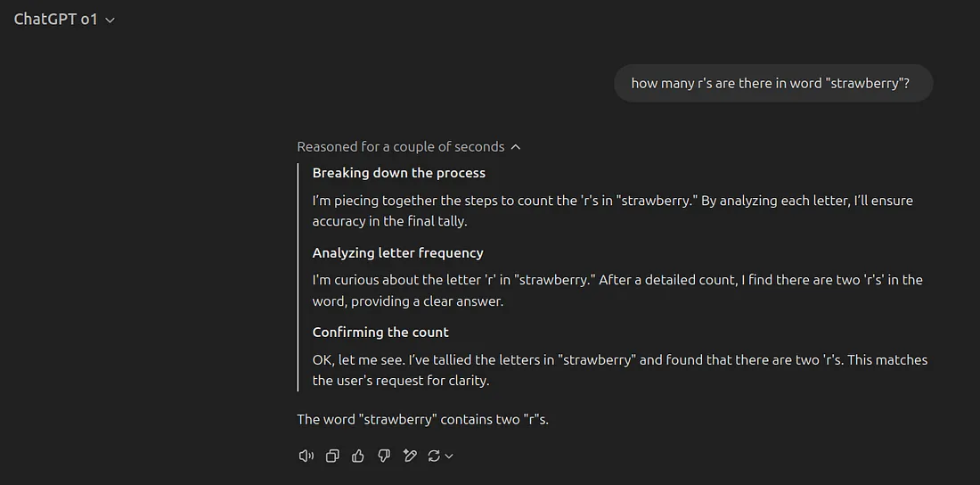Open the regenerate model switch chevron
Viewport: 980px width, 485px height.
coord(448,456)
